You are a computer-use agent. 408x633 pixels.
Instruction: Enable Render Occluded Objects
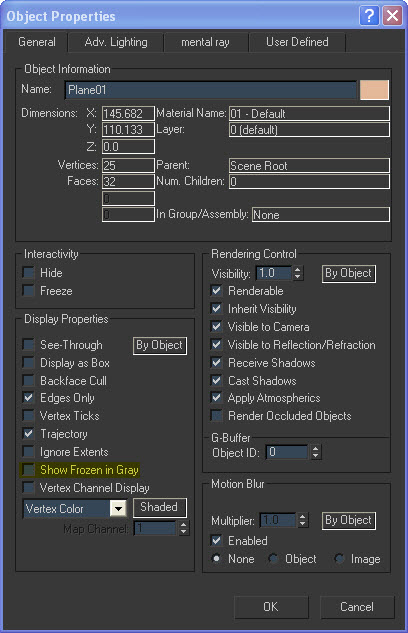(217, 415)
